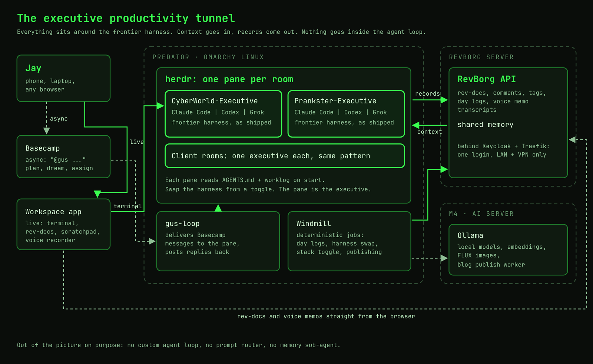This screenshot has height=364, width=593.
Task: Select 'local models, embeddings,' in Ollama box
Action: tap(502, 247)
